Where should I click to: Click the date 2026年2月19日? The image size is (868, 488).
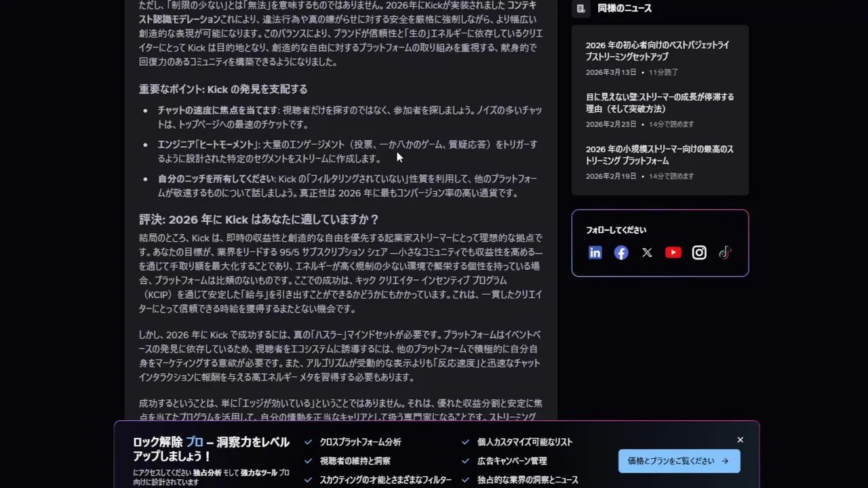(611, 176)
